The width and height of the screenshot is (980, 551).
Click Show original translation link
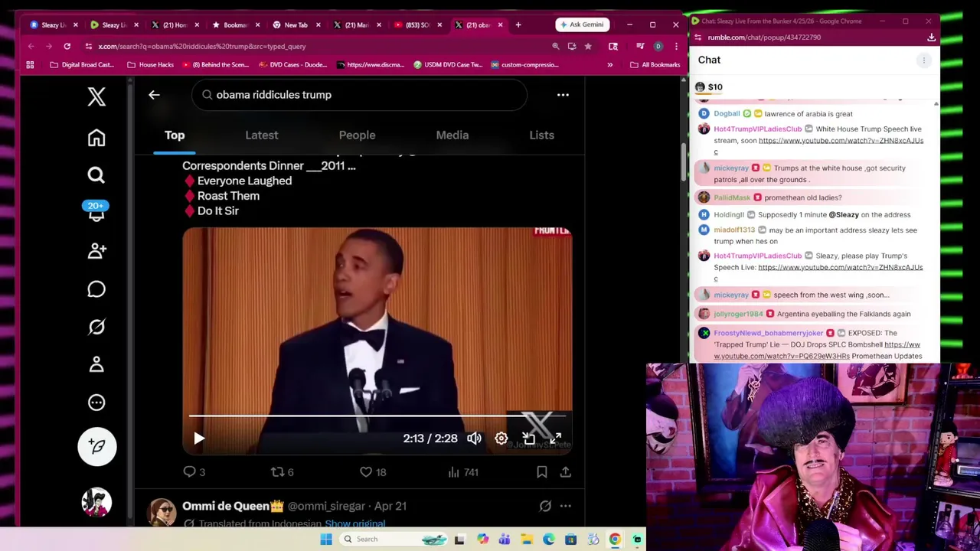pyautogui.click(x=354, y=523)
